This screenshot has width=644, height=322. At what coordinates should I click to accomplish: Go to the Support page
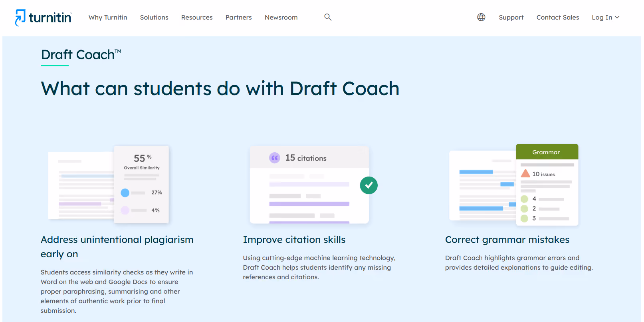click(511, 17)
